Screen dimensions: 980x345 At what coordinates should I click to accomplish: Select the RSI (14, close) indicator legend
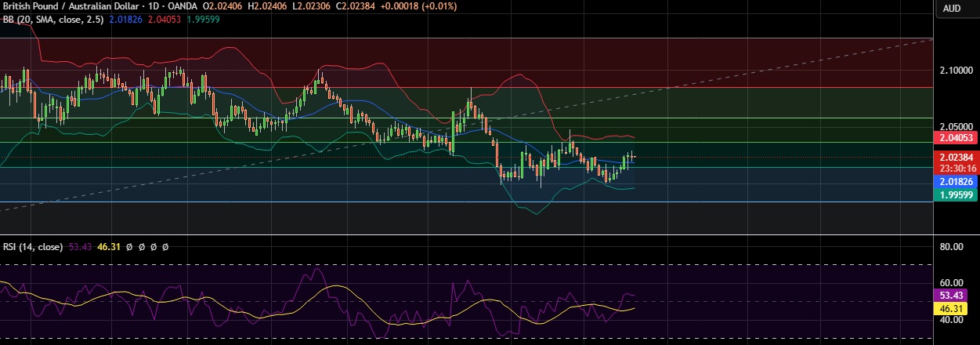[x=32, y=246]
